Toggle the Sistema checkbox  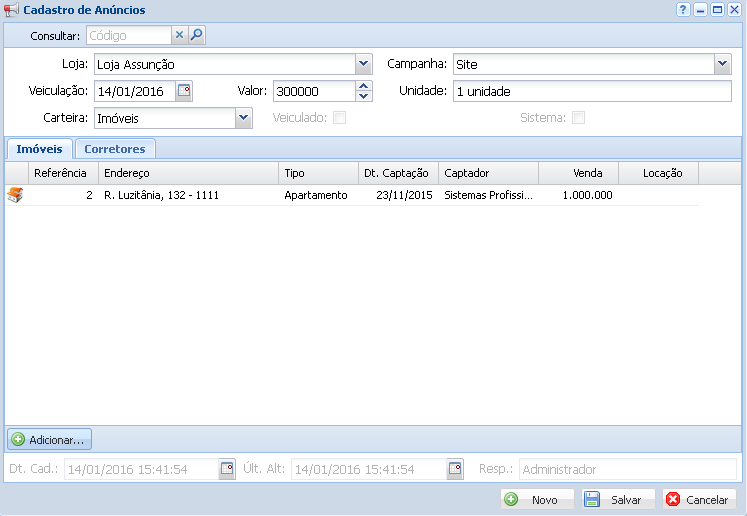click(x=578, y=118)
